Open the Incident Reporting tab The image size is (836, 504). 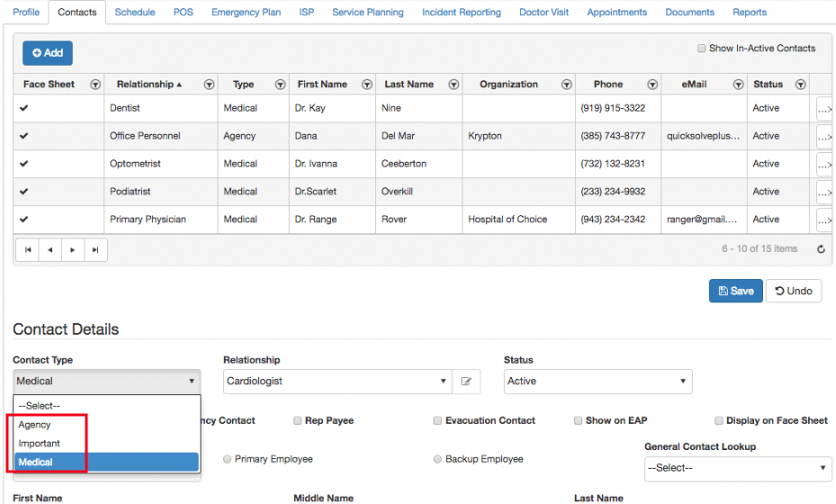coord(461,12)
